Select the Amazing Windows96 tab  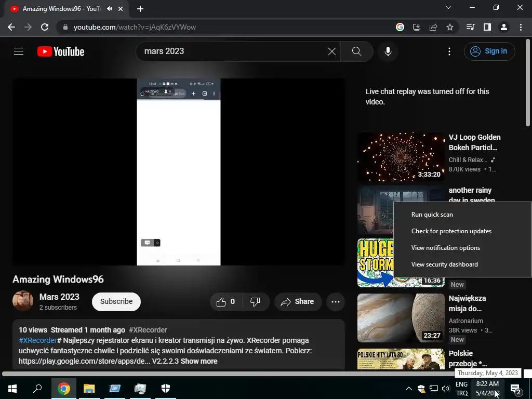click(x=61, y=9)
